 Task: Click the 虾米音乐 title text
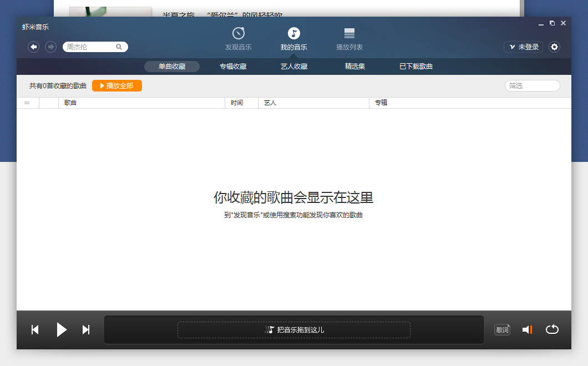(36, 27)
